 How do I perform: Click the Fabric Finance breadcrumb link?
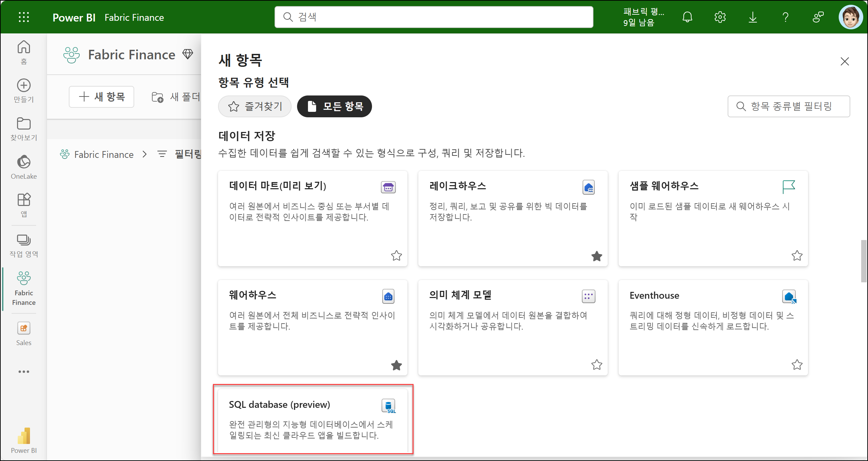(104, 154)
